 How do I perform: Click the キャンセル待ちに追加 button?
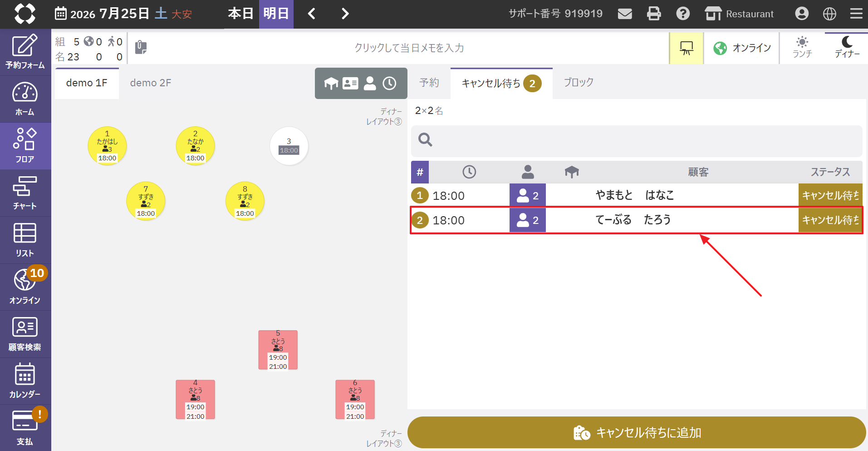[637, 432]
